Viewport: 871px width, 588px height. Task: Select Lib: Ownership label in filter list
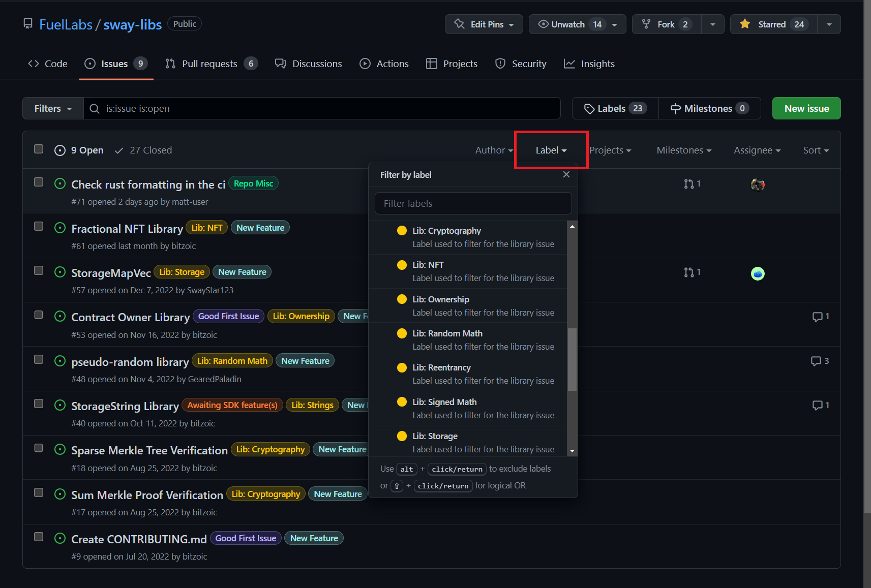click(468, 306)
